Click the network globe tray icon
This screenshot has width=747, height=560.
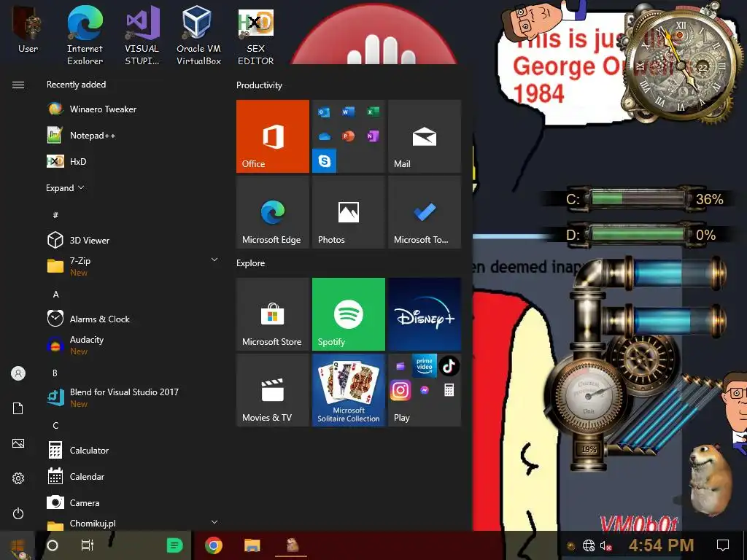589,545
